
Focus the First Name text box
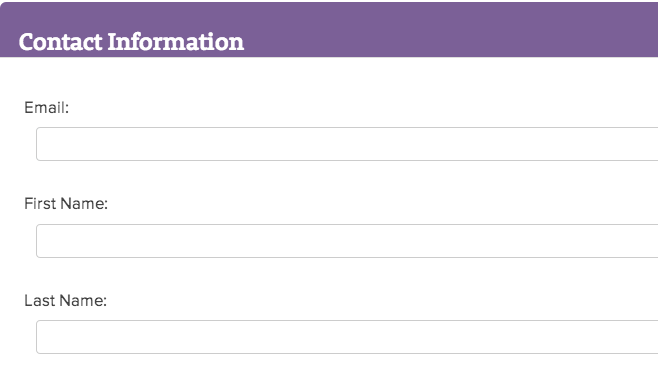(x=347, y=241)
